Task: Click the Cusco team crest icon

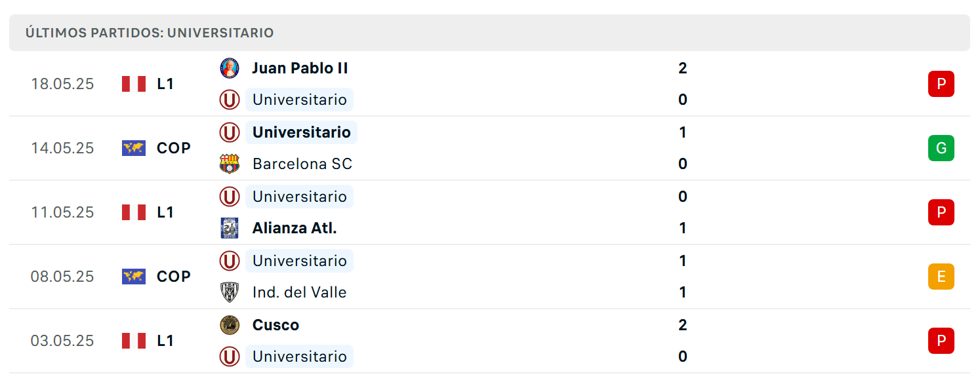Action: click(x=230, y=325)
